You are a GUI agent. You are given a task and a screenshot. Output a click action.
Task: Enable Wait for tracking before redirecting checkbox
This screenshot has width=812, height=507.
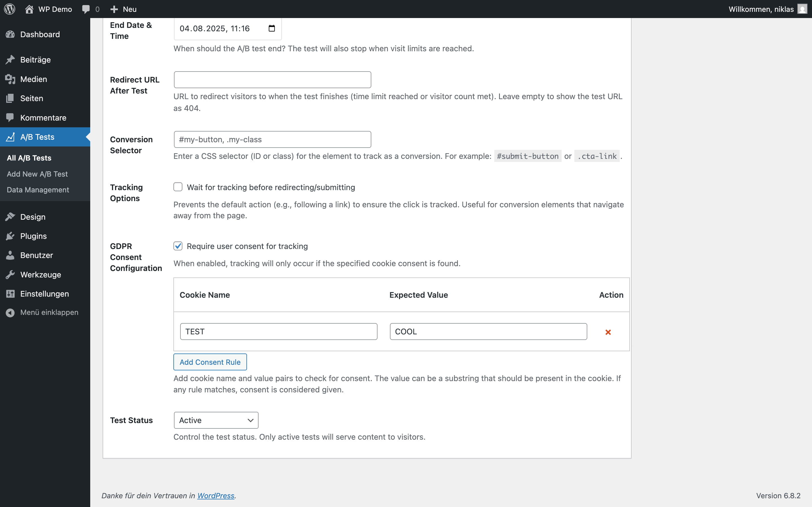click(178, 187)
